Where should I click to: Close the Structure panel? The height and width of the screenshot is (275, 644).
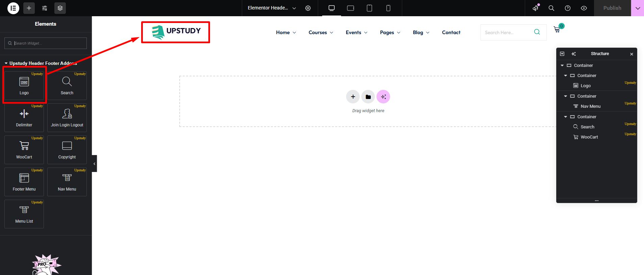coord(632,54)
